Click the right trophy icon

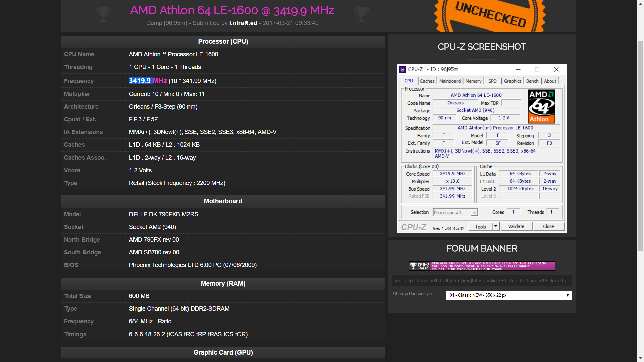(x=361, y=15)
